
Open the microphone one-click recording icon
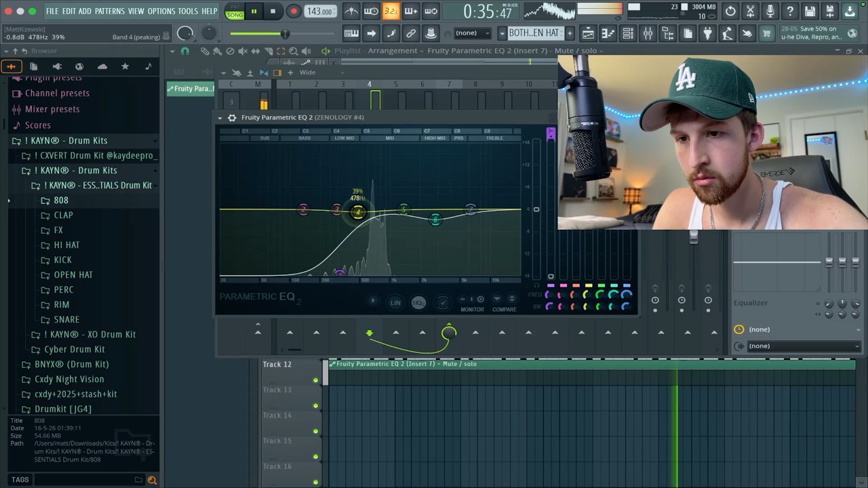770,11
